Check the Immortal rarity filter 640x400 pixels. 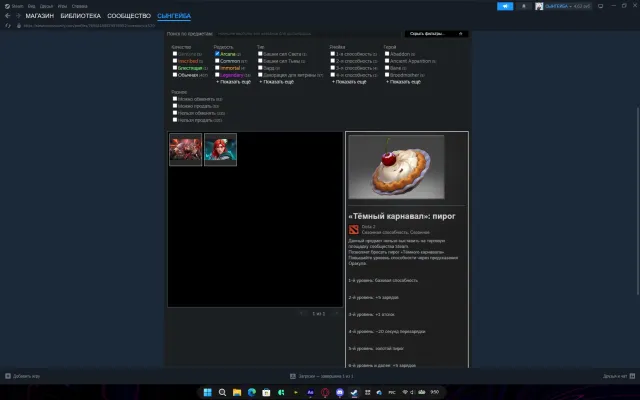pyautogui.click(x=217, y=68)
